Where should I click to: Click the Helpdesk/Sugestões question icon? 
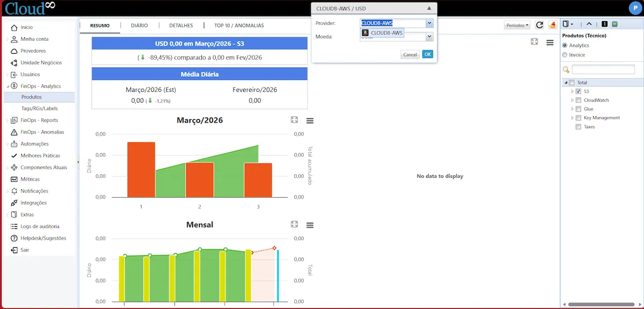click(x=14, y=239)
